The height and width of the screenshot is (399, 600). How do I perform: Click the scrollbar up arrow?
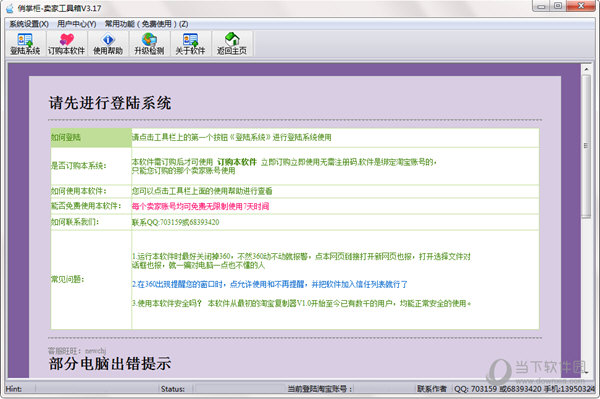[586, 69]
